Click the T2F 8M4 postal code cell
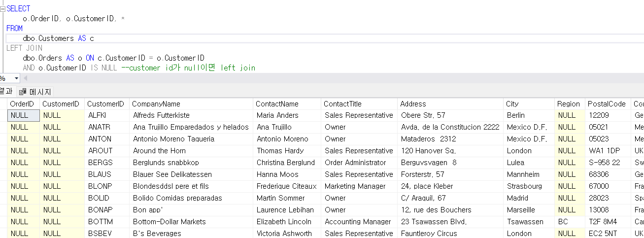644x238 pixels. [x=607, y=222]
